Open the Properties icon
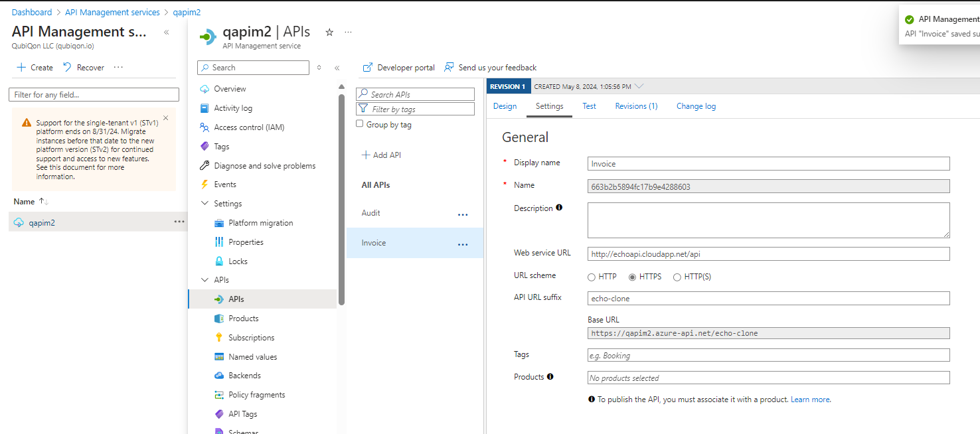This screenshot has width=980, height=434. [x=219, y=242]
